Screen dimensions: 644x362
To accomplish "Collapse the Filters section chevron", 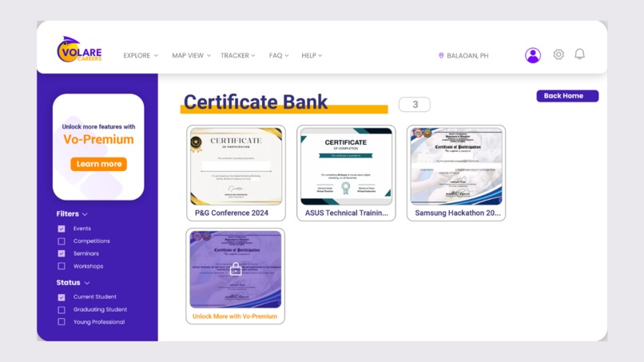I will (85, 214).
